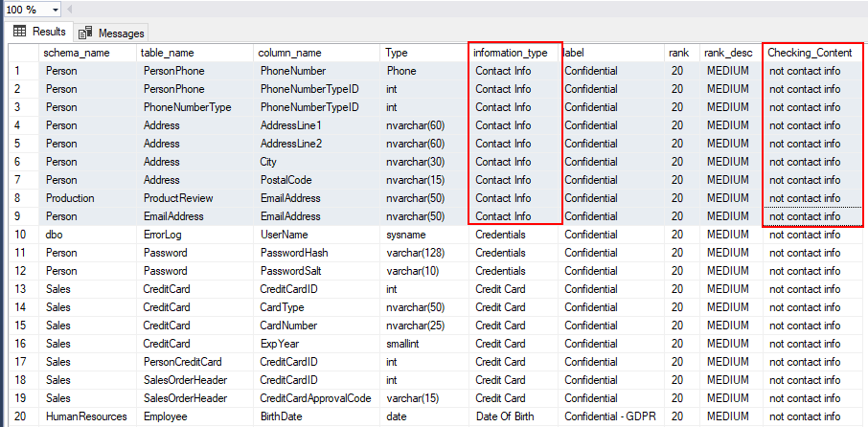The image size is (868, 427).
Task: Click the PasswordSalt cell
Action: 317,271
